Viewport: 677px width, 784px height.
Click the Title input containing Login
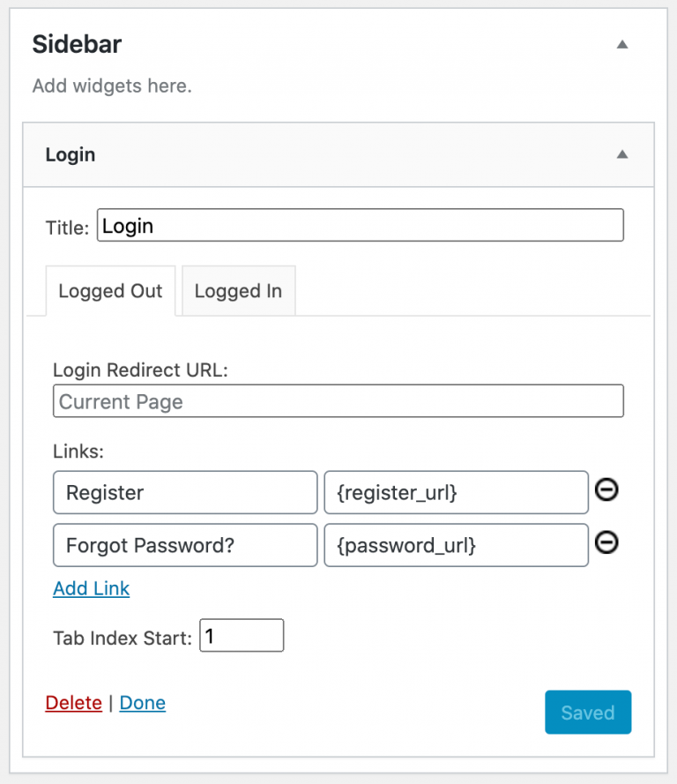pos(360,225)
